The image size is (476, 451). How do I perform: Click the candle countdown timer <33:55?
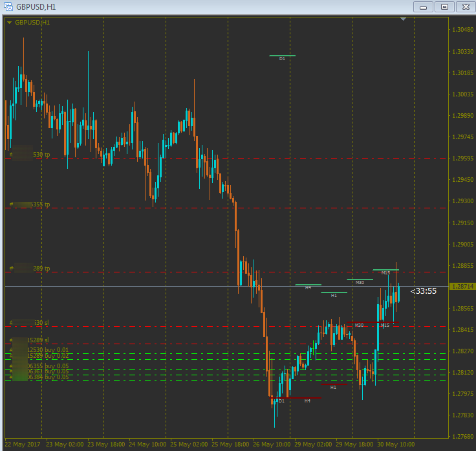click(x=423, y=291)
